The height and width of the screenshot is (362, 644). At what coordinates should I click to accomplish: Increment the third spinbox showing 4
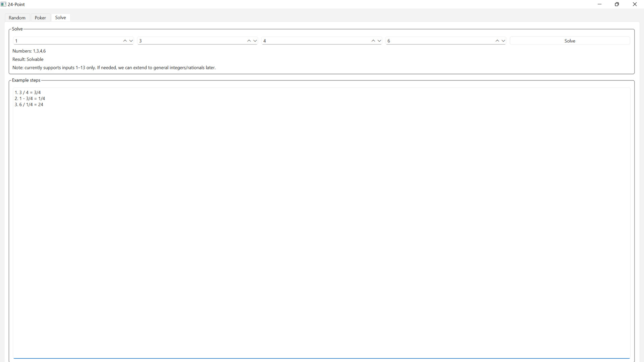pos(373,41)
